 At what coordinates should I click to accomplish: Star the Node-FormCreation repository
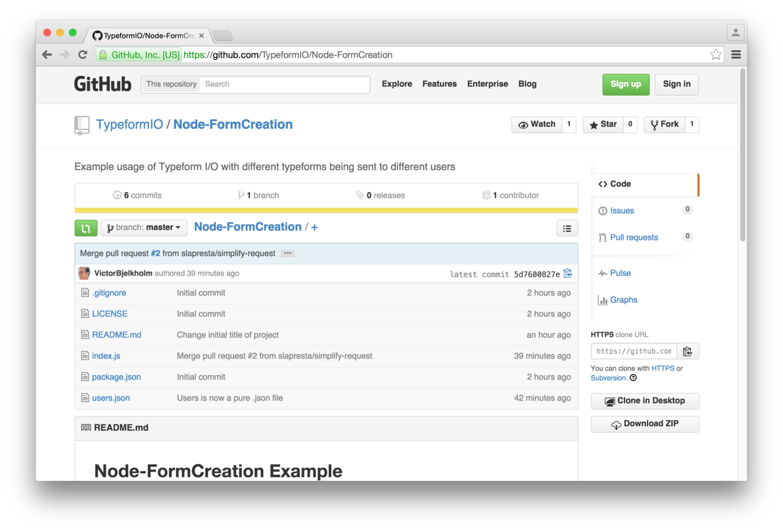(x=603, y=124)
